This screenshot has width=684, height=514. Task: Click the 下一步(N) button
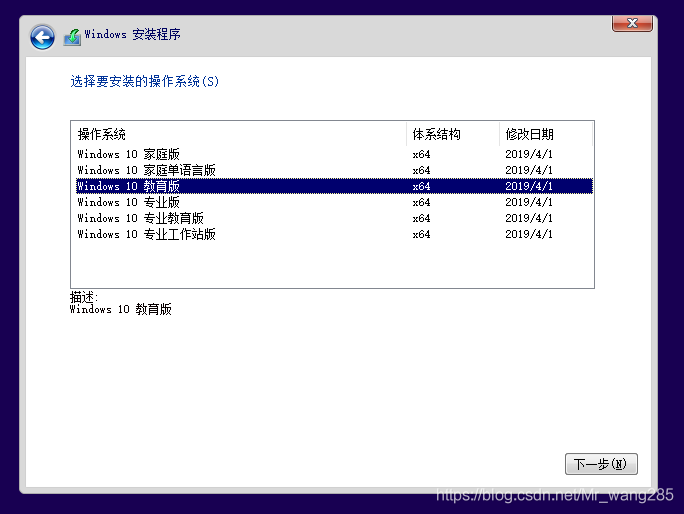pyautogui.click(x=601, y=464)
